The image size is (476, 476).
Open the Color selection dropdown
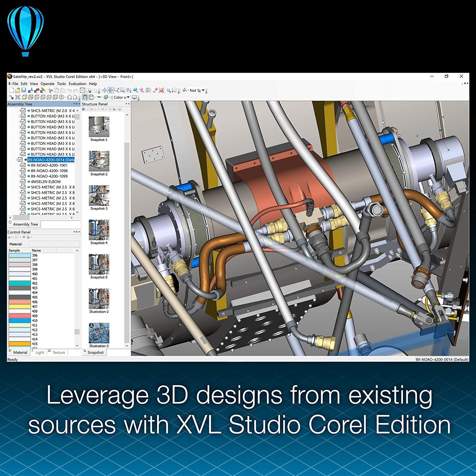pos(128,97)
